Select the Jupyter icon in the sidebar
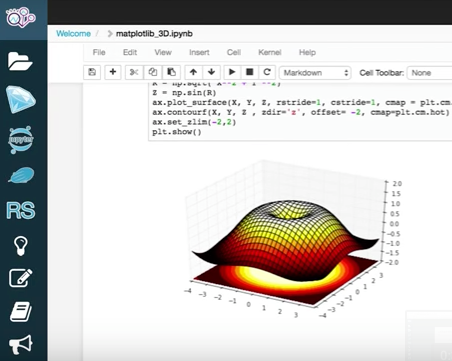452x361 pixels. 21,140
